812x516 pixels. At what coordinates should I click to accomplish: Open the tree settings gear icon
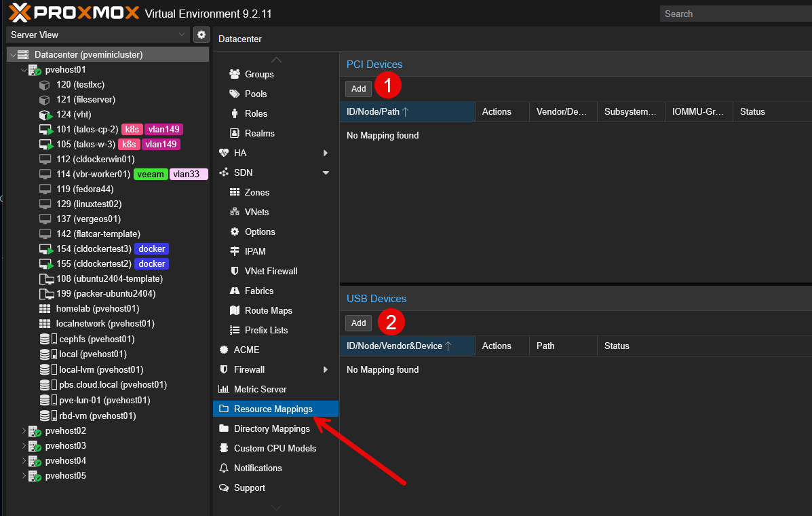click(x=201, y=35)
